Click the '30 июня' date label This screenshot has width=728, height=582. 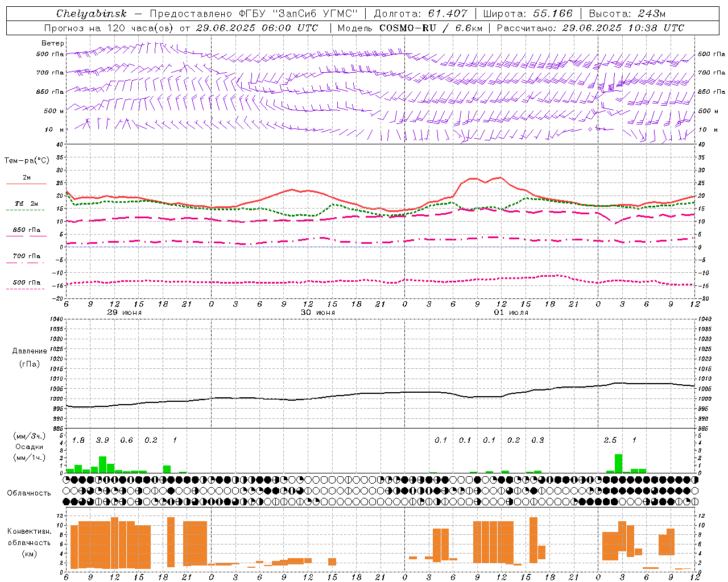[x=318, y=313]
